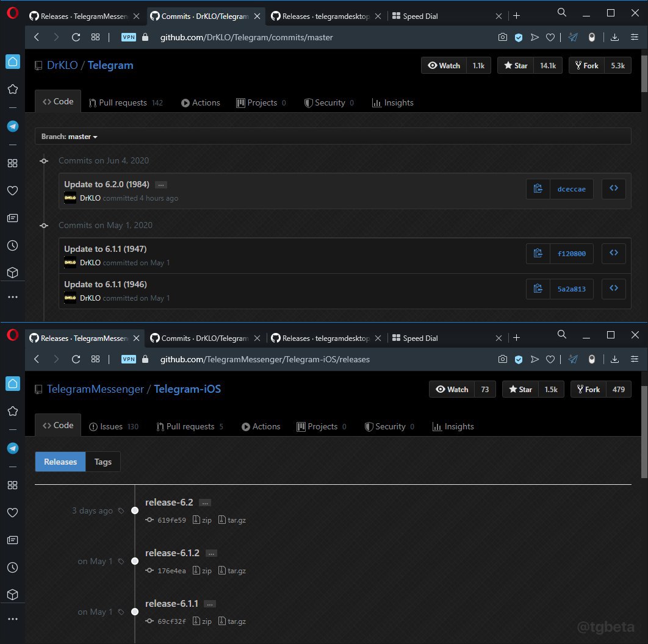This screenshot has height=644, width=648.
Task: Close Commits DrKLO/Telegram tab in top window
Action: click(x=257, y=16)
